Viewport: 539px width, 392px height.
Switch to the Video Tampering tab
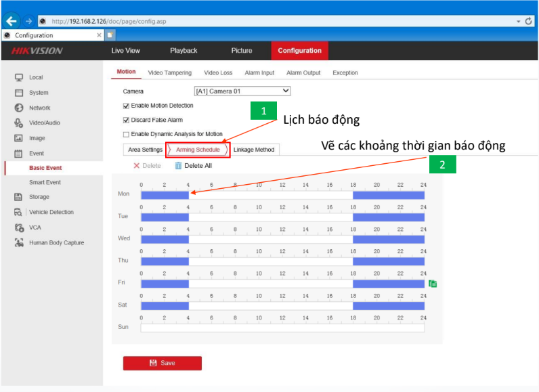169,72
